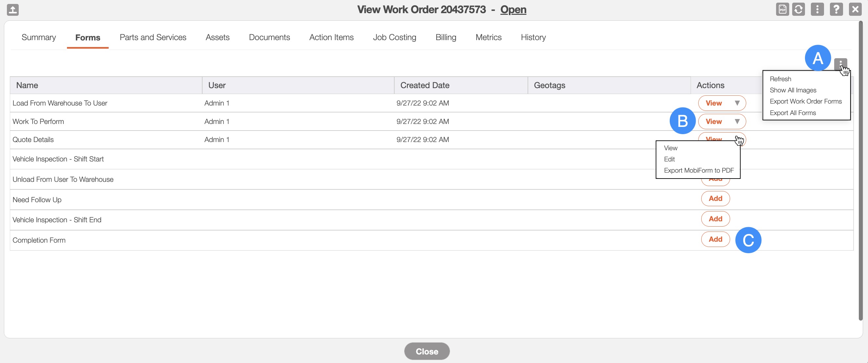
Task: Click the X close icon in header
Action: coord(855,10)
